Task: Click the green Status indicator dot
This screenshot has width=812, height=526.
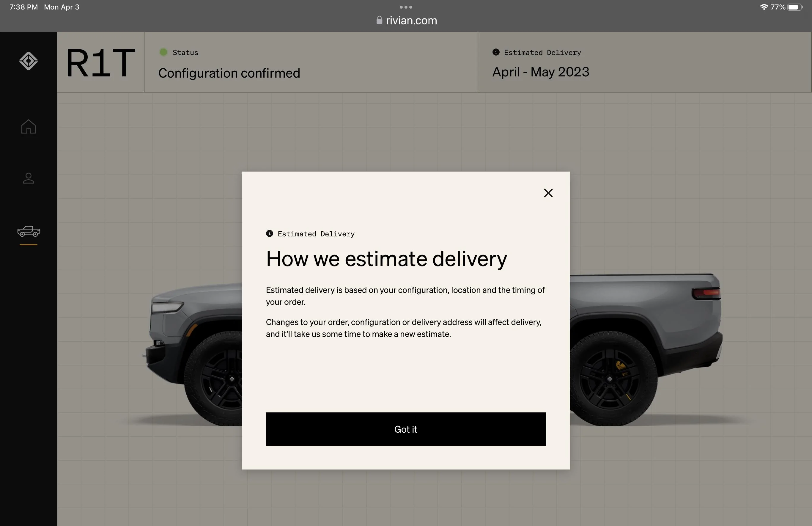Action: click(163, 52)
